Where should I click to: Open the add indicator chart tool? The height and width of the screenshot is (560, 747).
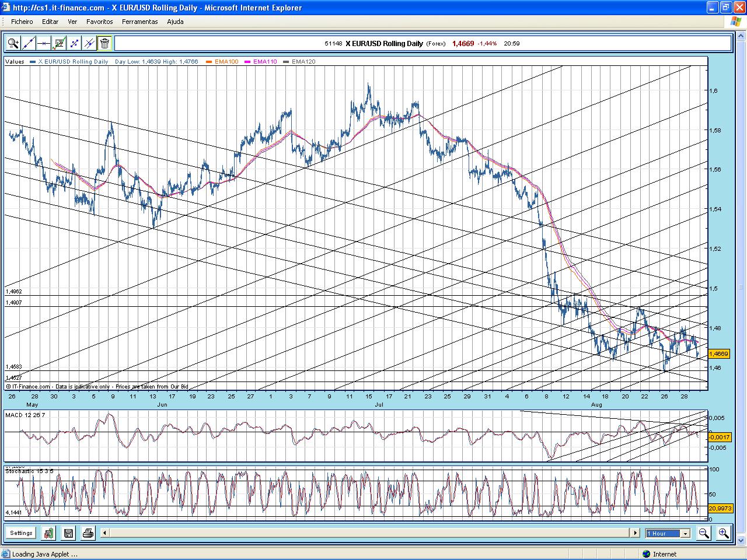pos(59,43)
